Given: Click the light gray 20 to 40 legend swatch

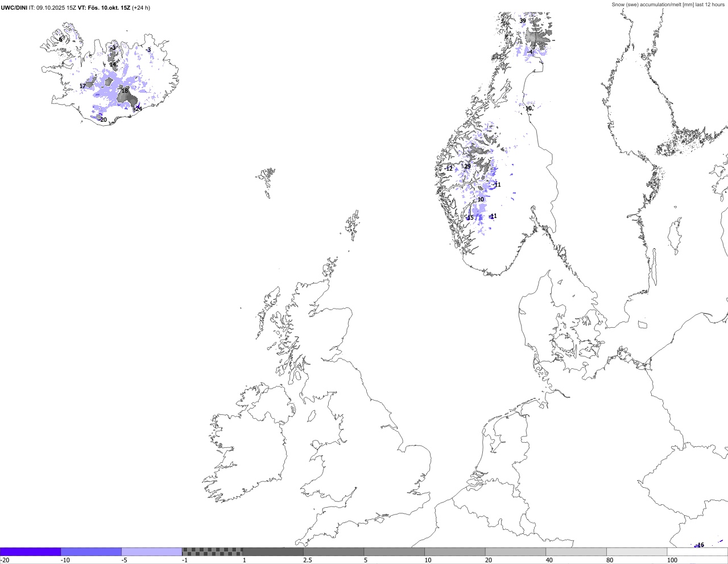Looking at the screenshot, I should 516,551.
